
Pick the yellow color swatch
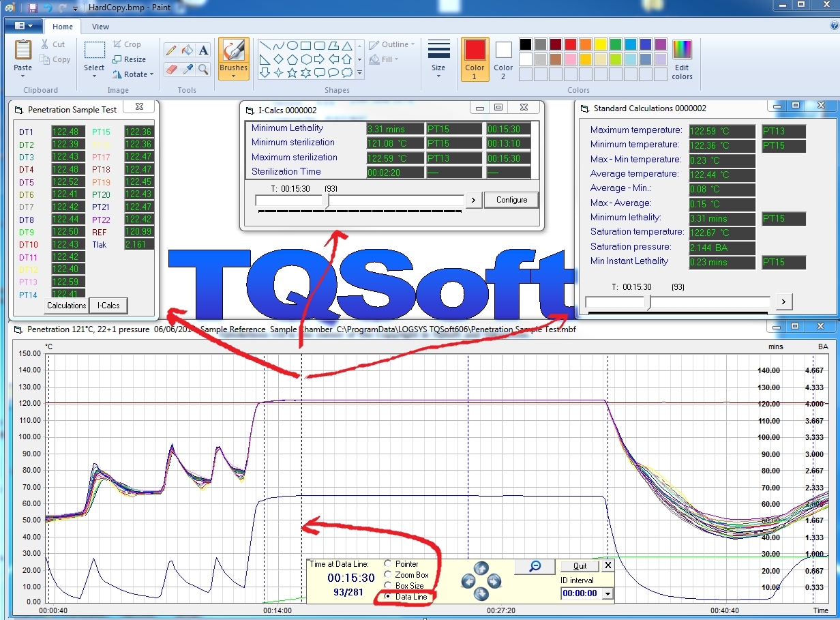tap(600, 44)
